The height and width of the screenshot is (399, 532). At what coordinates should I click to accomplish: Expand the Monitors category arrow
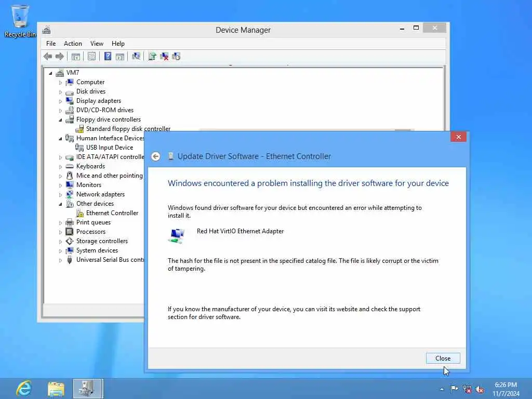pos(60,185)
